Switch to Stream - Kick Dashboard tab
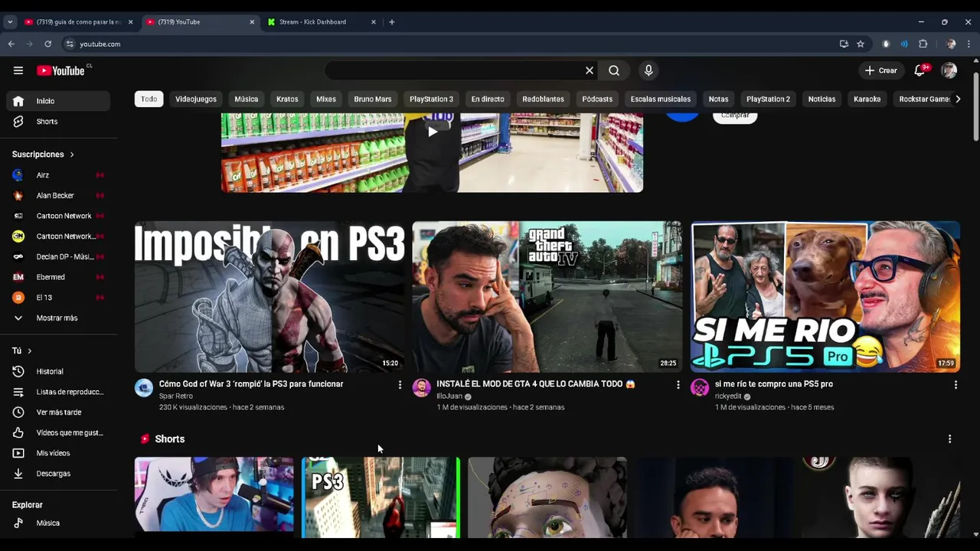This screenshot has height=551, width=980. pos(314,22)
